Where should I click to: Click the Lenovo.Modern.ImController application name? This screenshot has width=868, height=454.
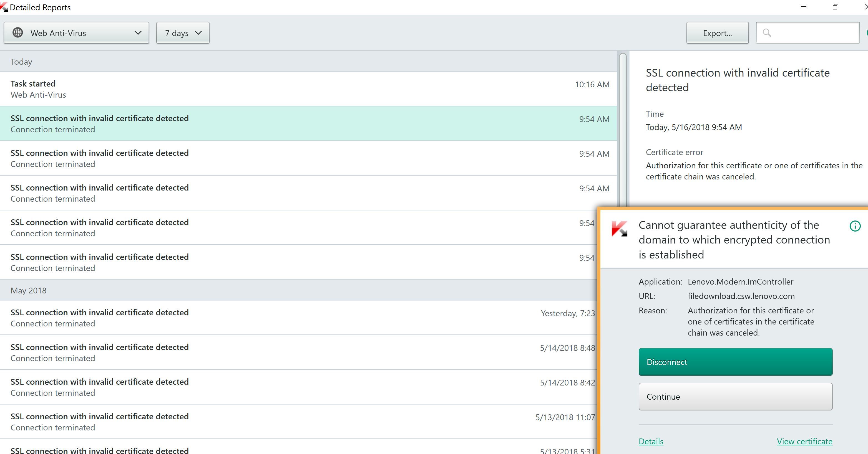(740, 282)
